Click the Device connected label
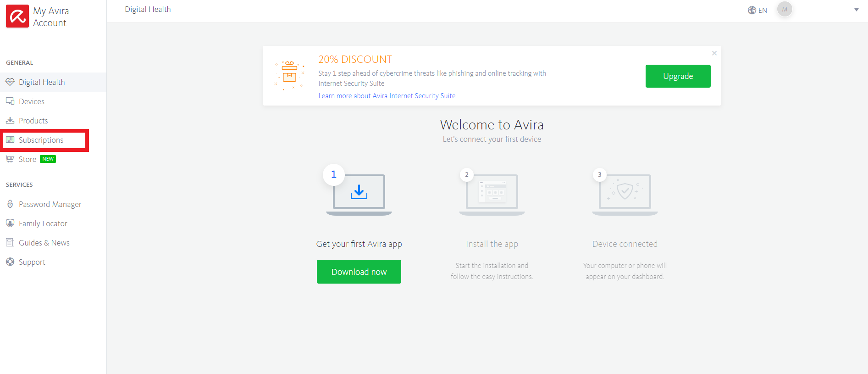The width and height of the screenshot is (868, 374). (625, 244)
